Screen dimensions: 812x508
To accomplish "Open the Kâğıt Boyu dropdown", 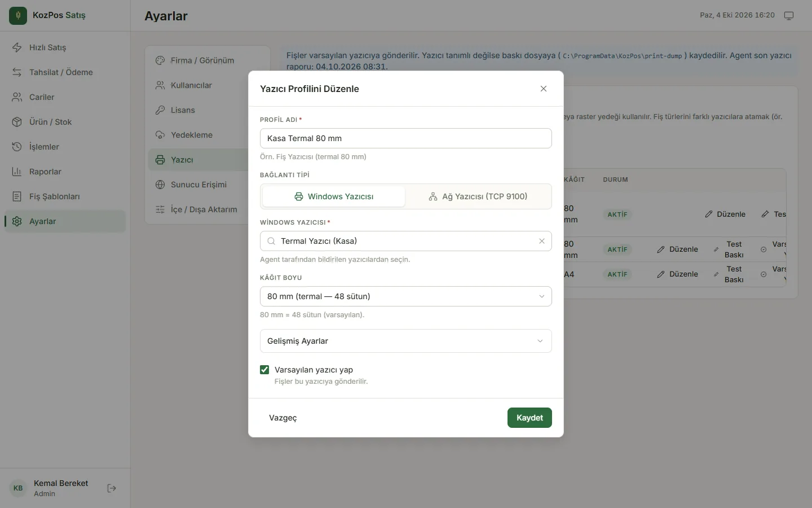I will [x=406, y=296].
